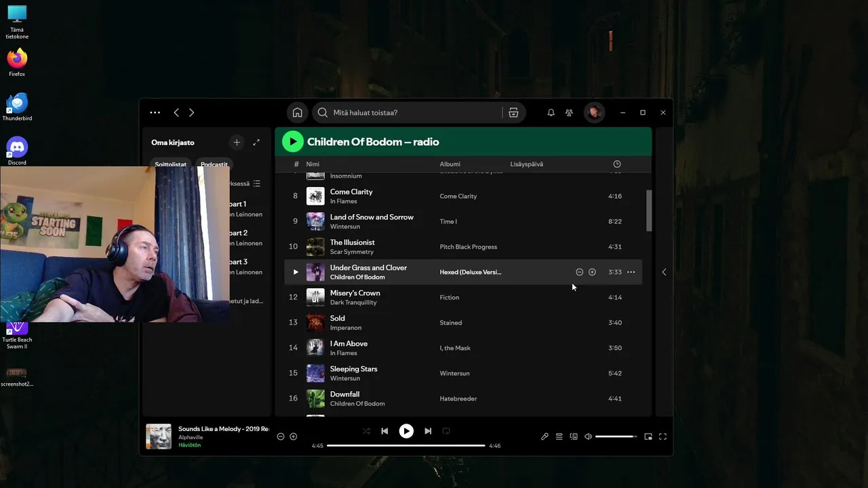Open the Browse icon beside the search field
This screenshot has height=488, width=868.
tap(513, 113)
